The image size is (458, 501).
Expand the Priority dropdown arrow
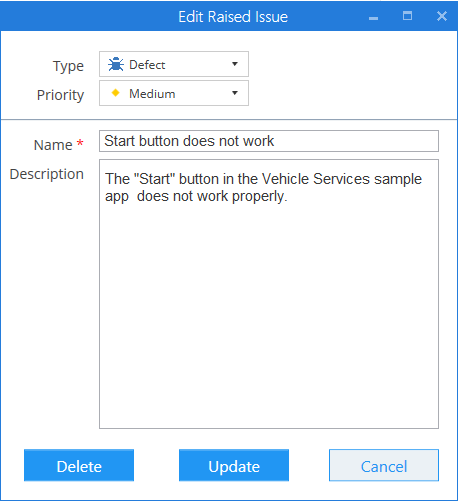pyautogui.click(x=235, y=93)
